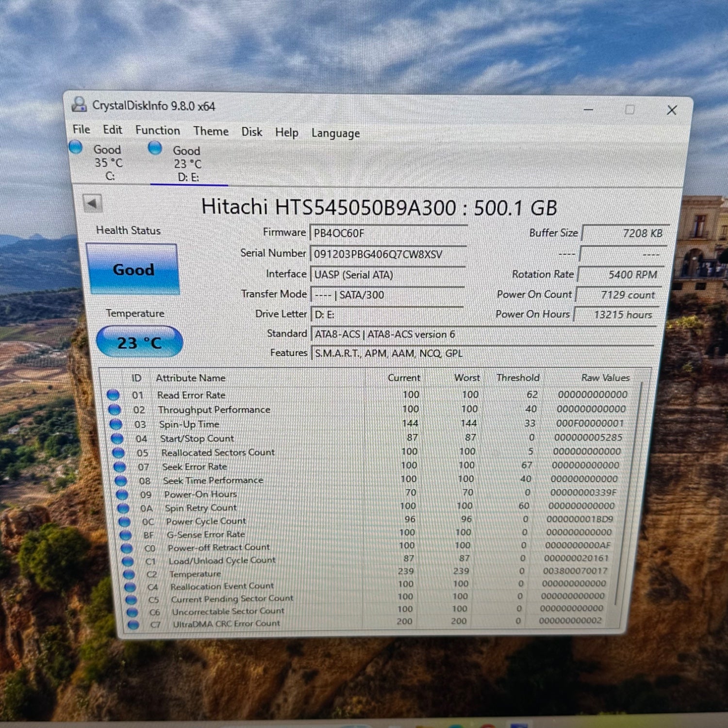Image resolution: width=728 pixels, height=728 pixels.
Task: Click status icon for Spin-Up Time
Action: coord(116,424)
